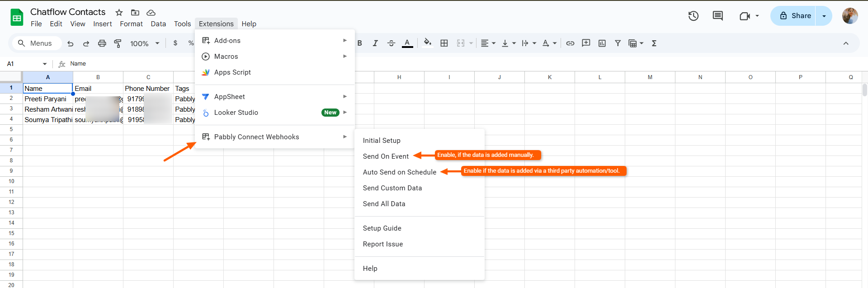Format as currency with dollar icon
This screenshot has height=288, width=868.
pos(175,43)
